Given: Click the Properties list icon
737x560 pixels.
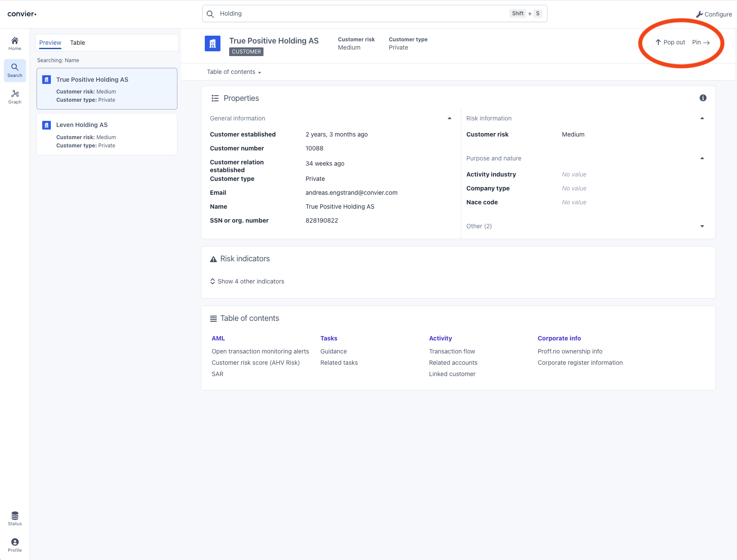Looking at the screenshot, I should coord(215,98).
